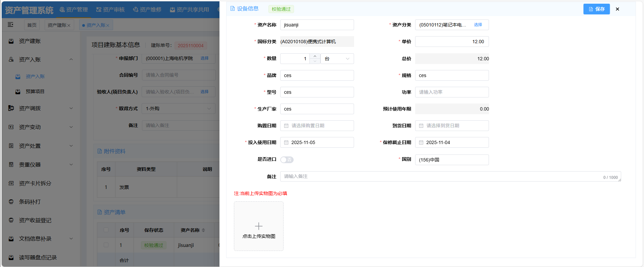Click the 条码补打 printer icon in sidebar

click(11, 202)
